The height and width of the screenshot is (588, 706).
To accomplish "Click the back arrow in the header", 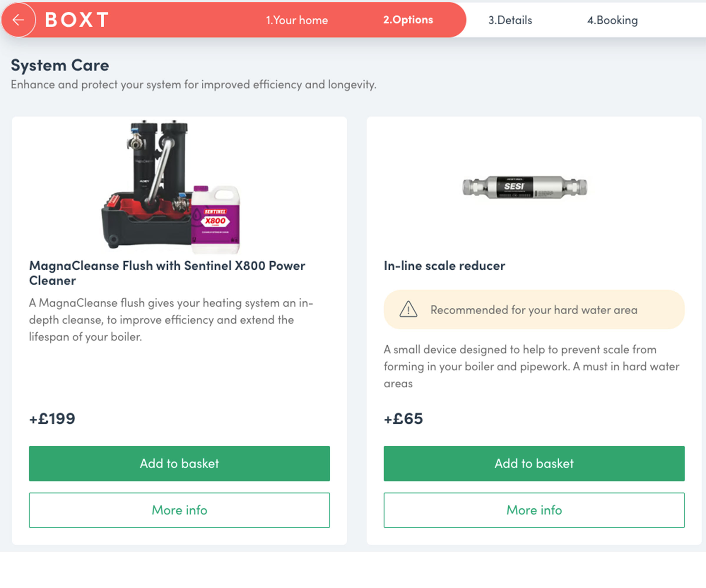I will coord(19,20).
